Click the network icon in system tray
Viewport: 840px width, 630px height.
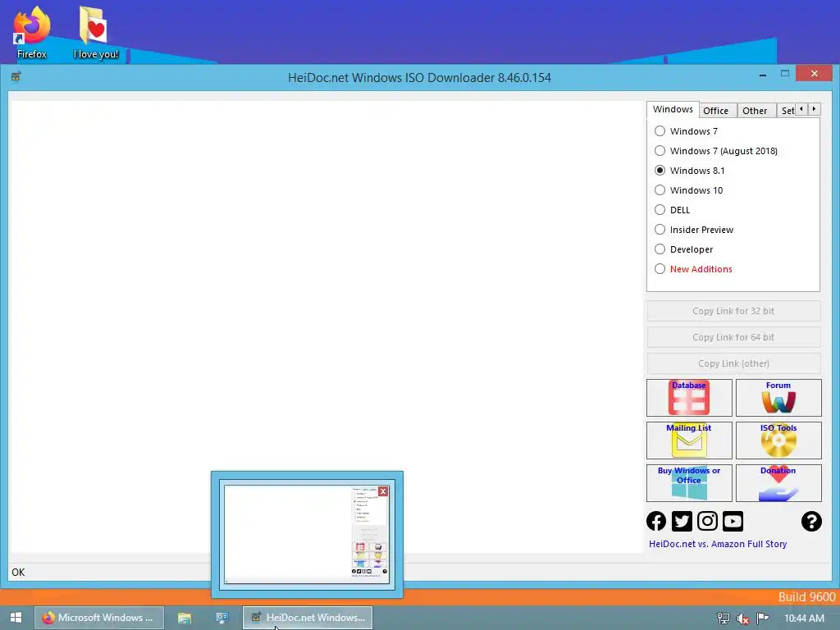click(724, 619)
